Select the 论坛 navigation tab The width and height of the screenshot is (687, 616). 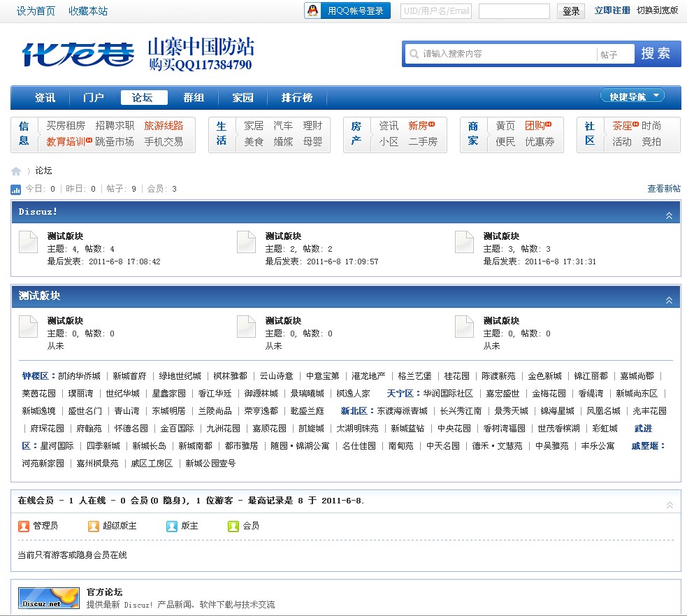pyautogui.click(x=144, y=97)
